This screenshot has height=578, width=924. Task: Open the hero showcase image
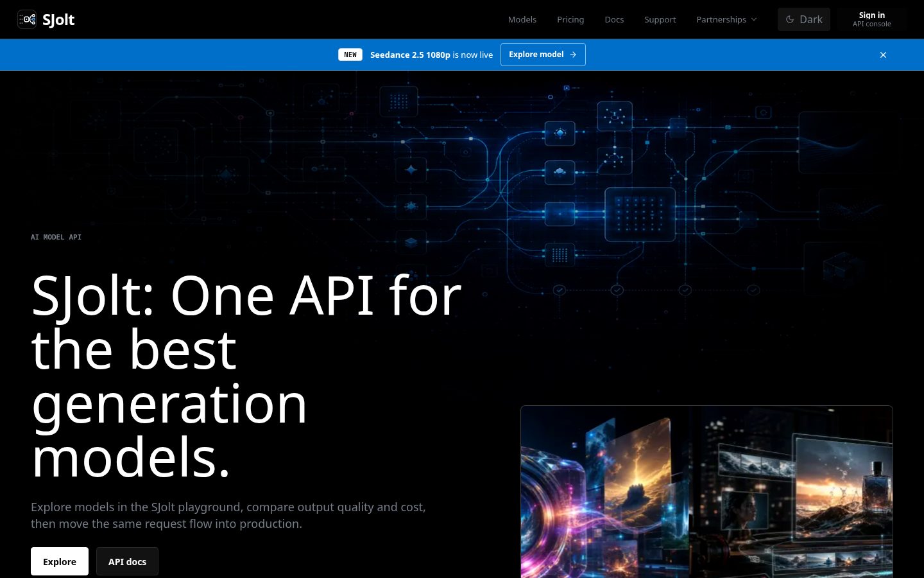706,492
